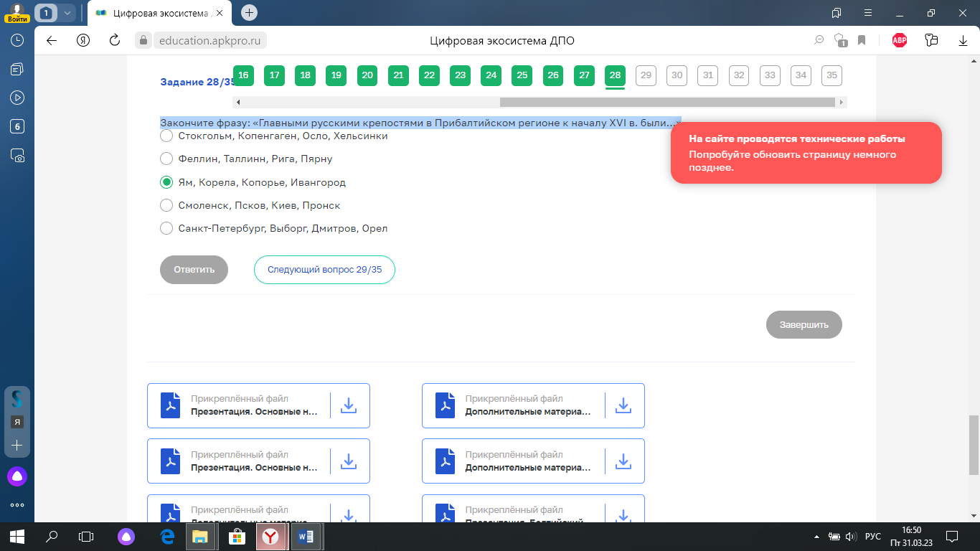Image resolution: width=980 pixels, height=551 pixels.
Task: Reload the page with refresh icon
Action: tap(114, 41)
